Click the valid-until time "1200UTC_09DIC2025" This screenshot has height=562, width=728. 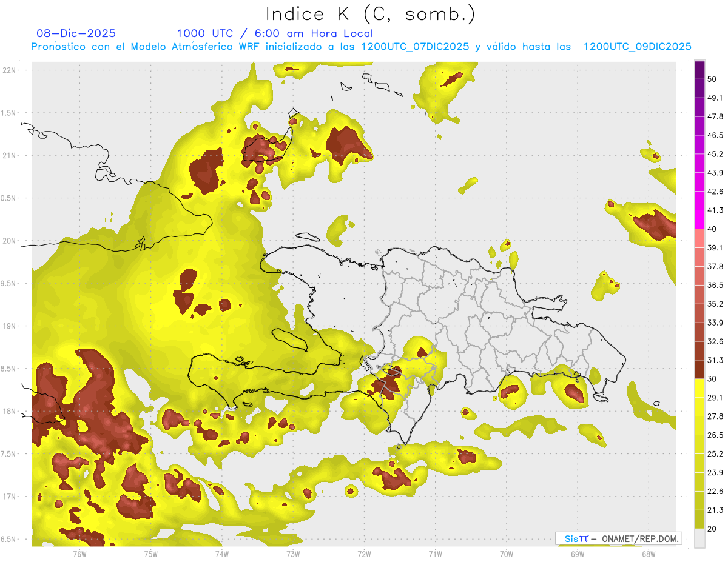coord(637,47)
